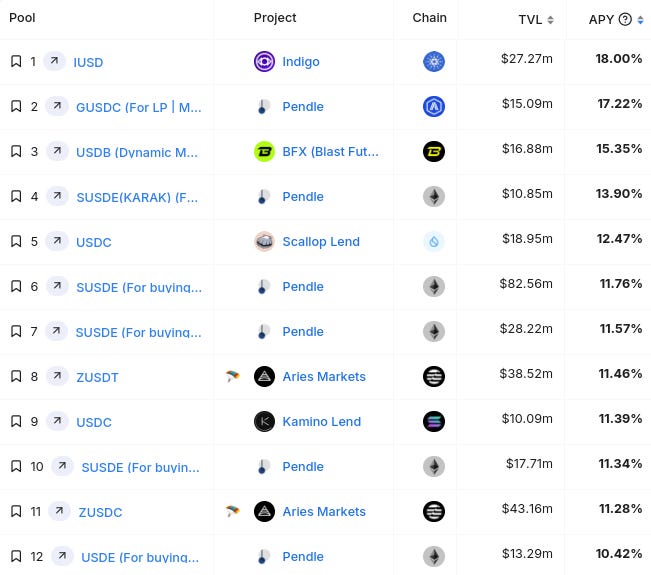Open external link arrow for SUSDE(KARAK) row
This screenshot has height=575, width=651.
click(57, 196)
